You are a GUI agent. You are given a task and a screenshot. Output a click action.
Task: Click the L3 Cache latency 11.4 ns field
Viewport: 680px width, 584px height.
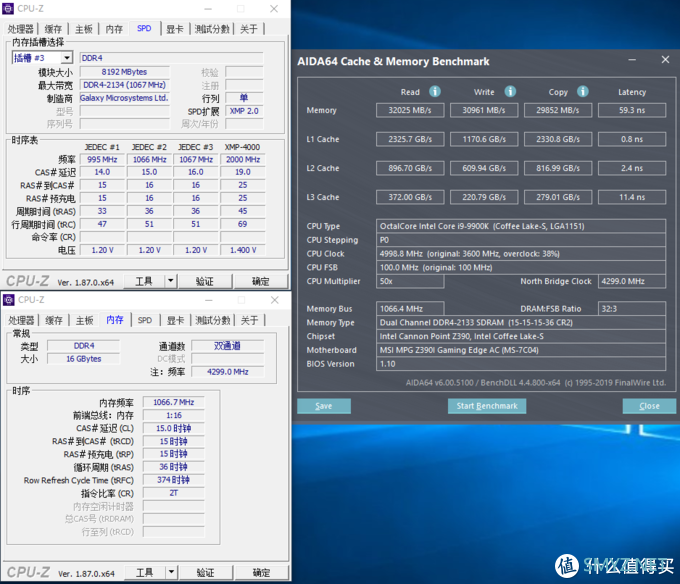(632, 197)
